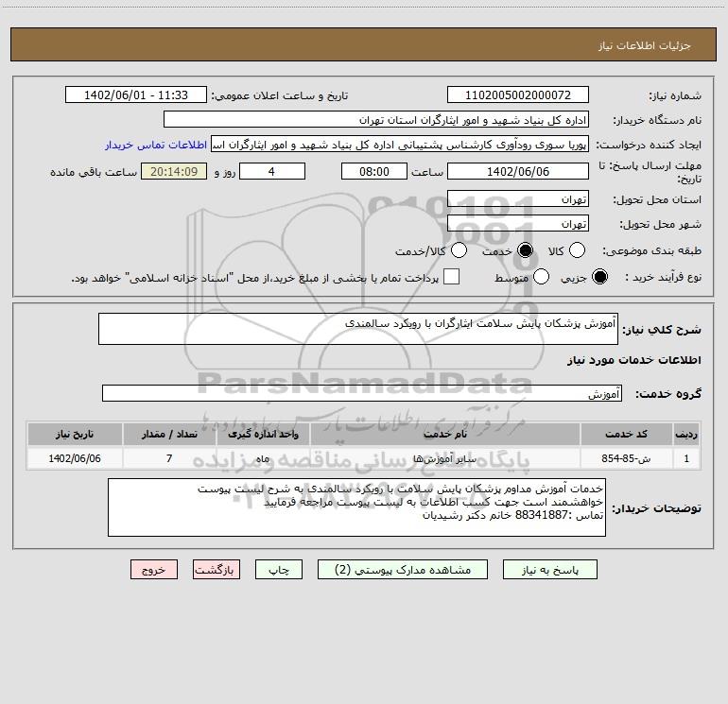728x704 pixels.
Task: Toggle the اسناد خزانه اسلامی payment checkbox
Action: point(451,277)
